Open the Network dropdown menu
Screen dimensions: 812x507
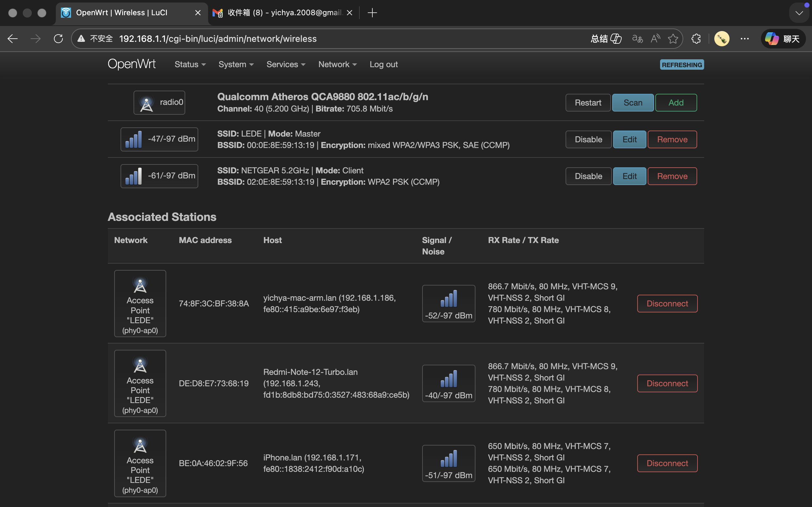pyautogui.click(x=337, y=64)
